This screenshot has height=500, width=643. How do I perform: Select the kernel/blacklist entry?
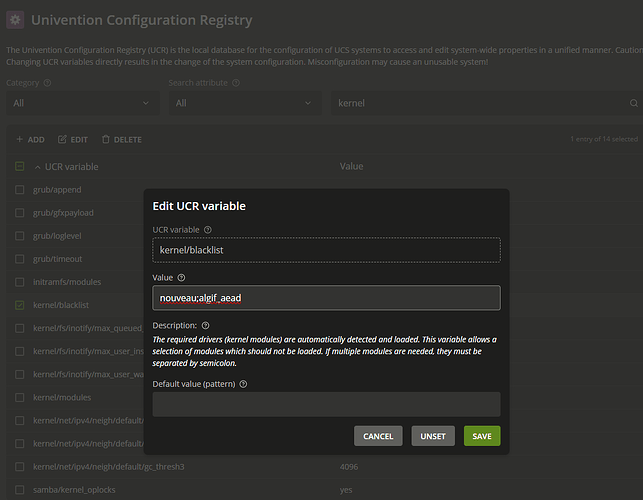[61, 305]
